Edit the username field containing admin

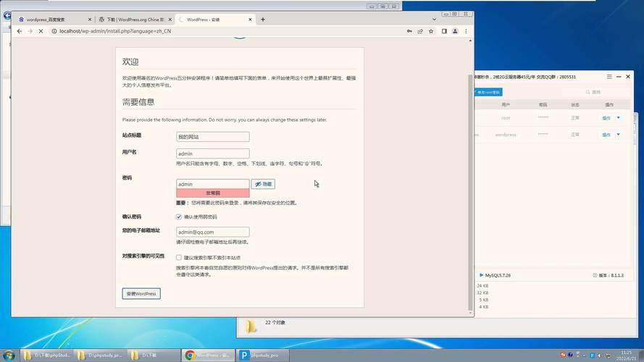coord(213,153)
